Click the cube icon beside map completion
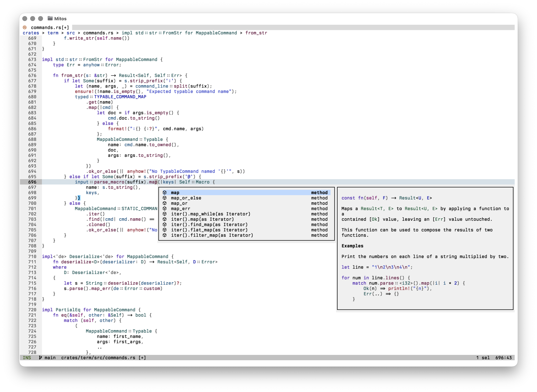The height and width of the screenshot is (392, 537). 165,193
